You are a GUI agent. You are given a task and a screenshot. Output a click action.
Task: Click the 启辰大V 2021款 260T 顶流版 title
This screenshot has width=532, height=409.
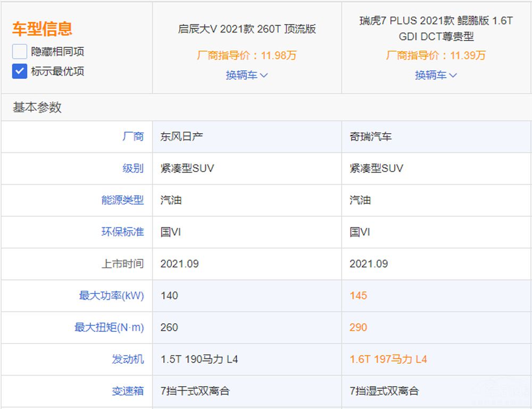click(x=247, y=29)
